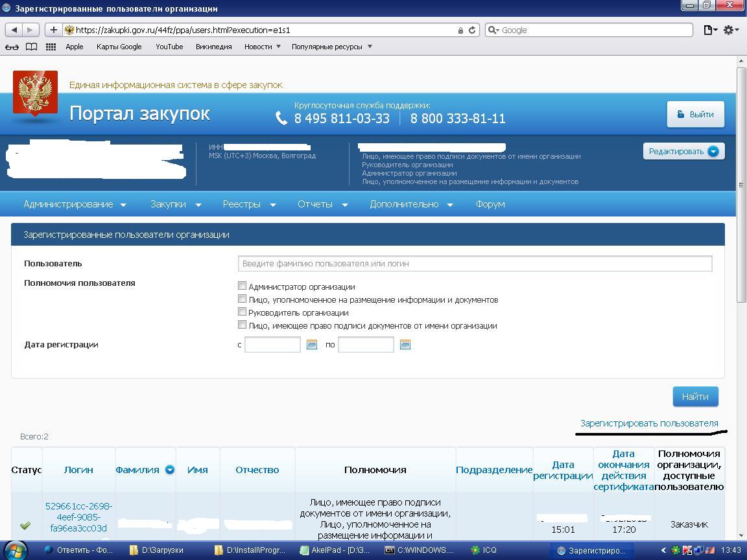Open calendar for registration end date
The height and width of the screenshot is (560, 747).
pyautogui.click(x=405, y=345)
